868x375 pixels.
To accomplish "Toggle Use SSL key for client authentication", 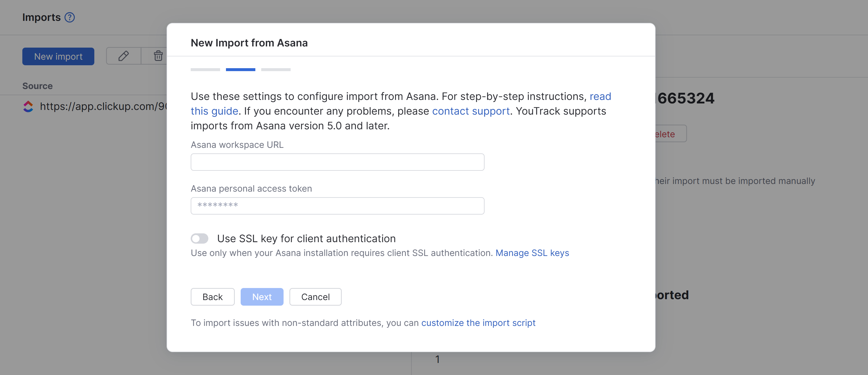I will (x=200, y=239).
